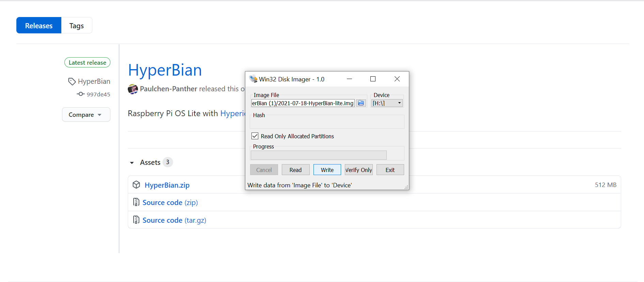Click the Progress bar in Disk Imager

coord(319,155)
